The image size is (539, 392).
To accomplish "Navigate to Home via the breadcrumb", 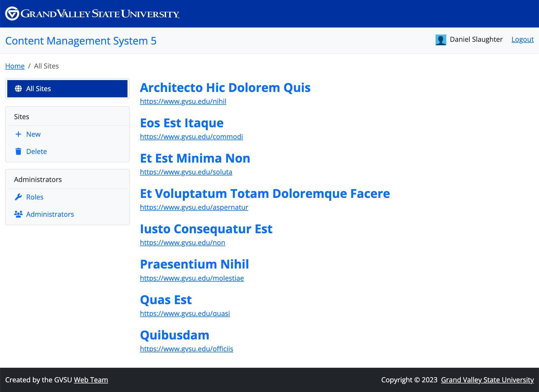I will 15,66.
